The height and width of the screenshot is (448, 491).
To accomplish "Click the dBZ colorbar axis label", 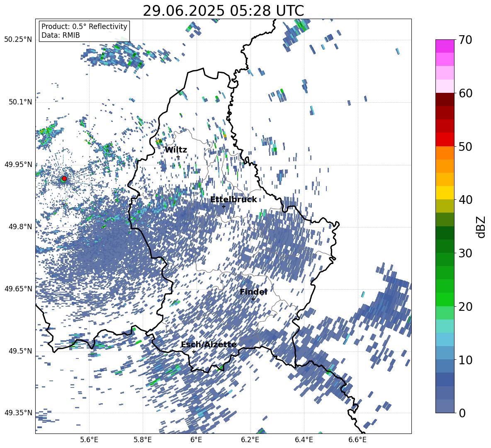I will (481, 227).
